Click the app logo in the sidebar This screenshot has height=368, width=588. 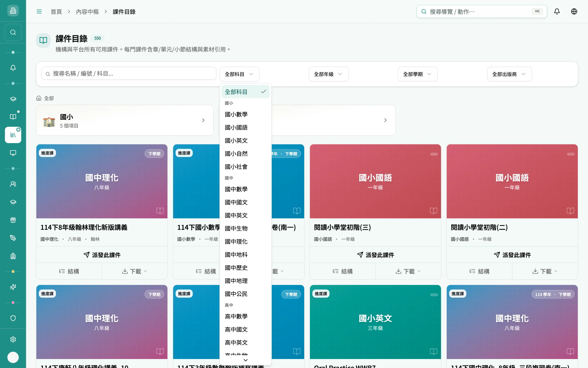[13, 11]
